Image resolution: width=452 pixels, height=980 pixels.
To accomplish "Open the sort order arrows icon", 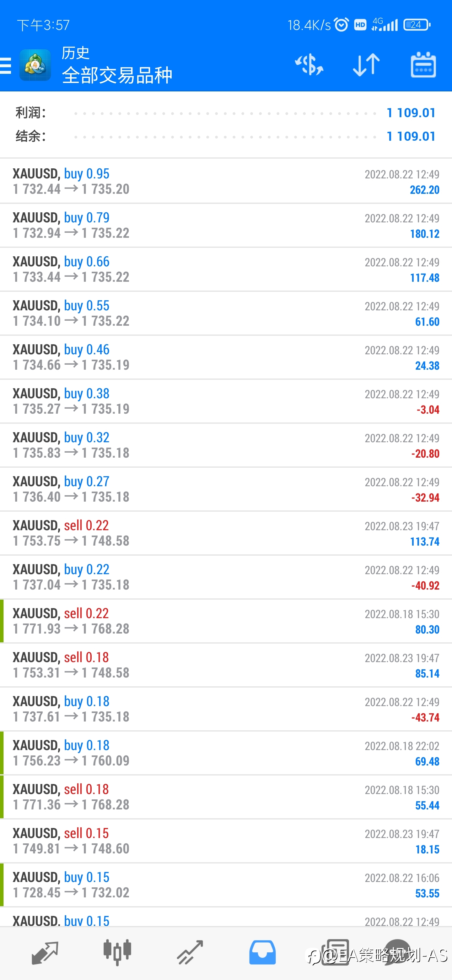I will (366, 65).
